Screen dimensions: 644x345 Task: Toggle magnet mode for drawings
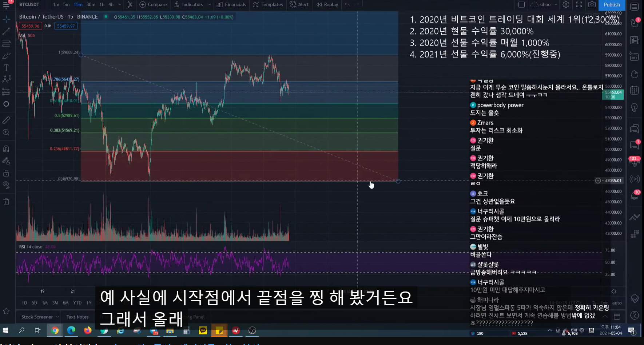tap(6, 148)
